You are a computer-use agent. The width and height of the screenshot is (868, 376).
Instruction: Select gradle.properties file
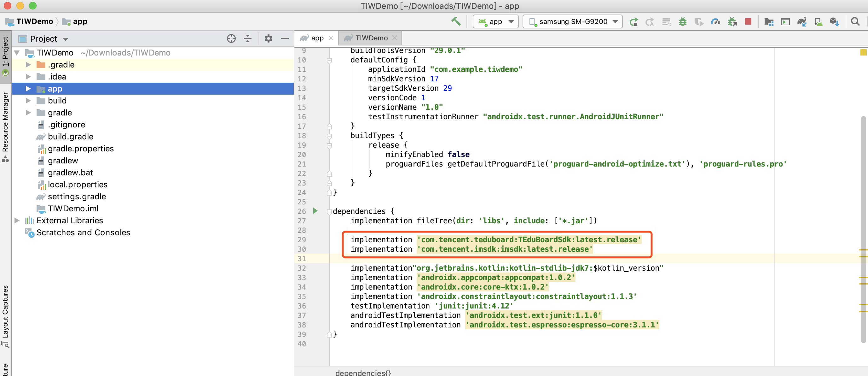81,149
